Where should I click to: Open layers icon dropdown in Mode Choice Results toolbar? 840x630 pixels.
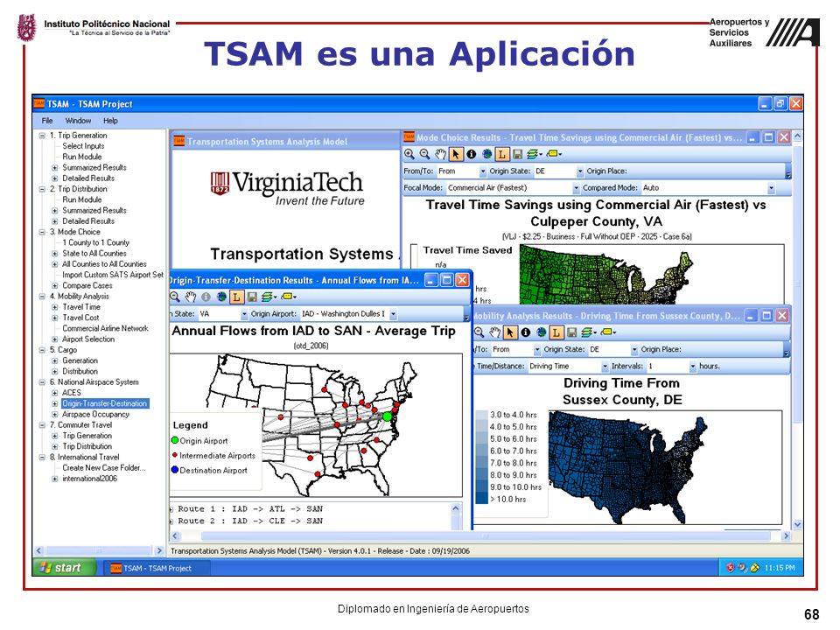[x=534, y=154]
